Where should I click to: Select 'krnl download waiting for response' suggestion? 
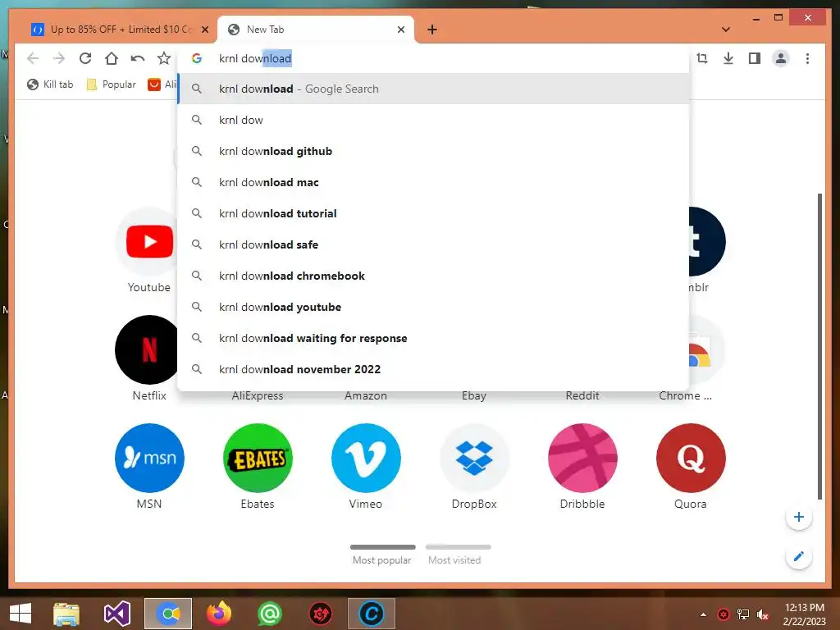[433, 338]
